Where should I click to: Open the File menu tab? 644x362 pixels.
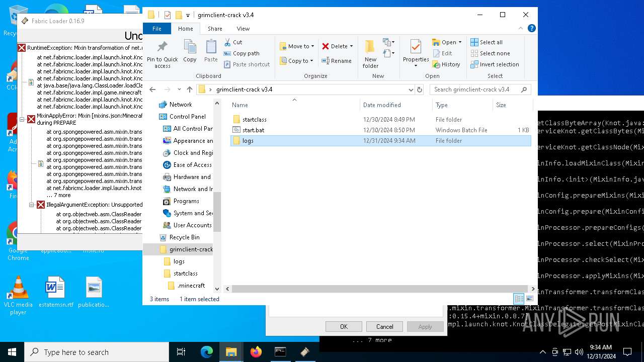point(157,29)
